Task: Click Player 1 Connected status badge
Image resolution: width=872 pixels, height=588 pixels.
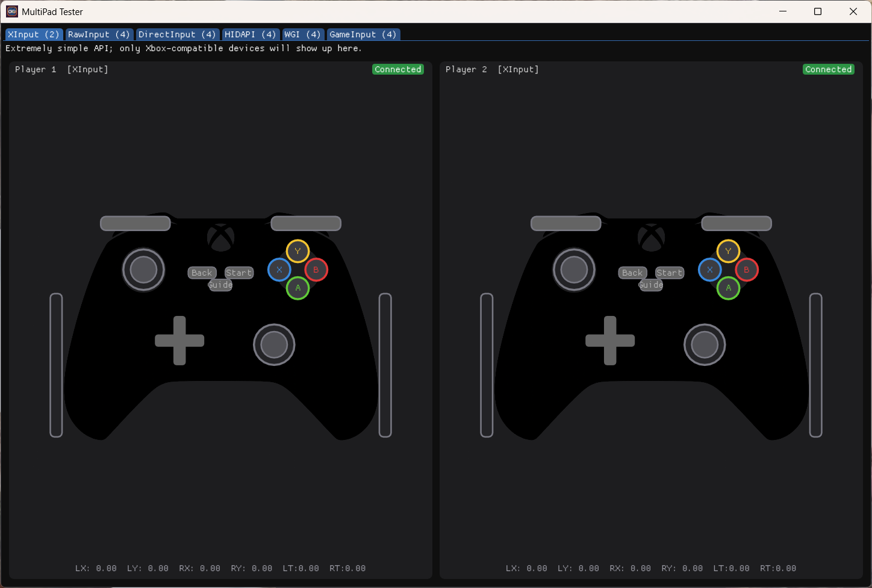Action: pos(398,69)
